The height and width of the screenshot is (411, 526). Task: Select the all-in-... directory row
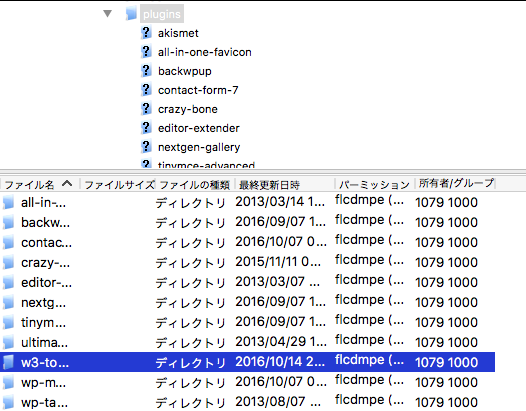pyautogui.click(x=247, y=202)
